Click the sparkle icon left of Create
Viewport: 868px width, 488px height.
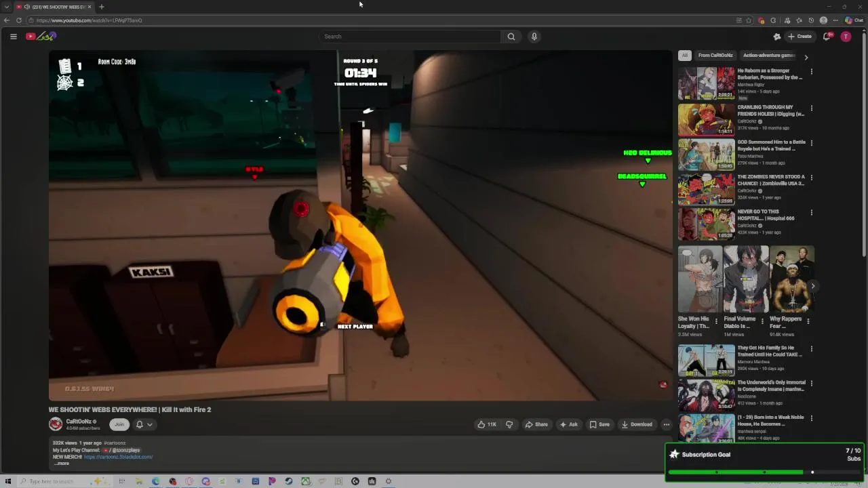click(777, 37)
